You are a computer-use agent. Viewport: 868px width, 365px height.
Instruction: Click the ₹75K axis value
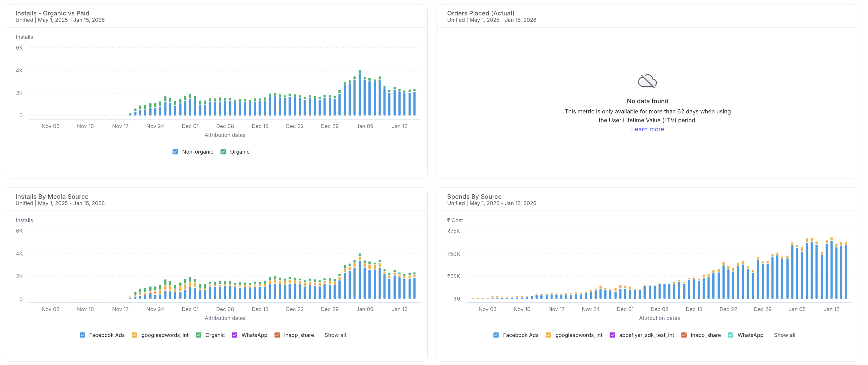tap(454, 231)
